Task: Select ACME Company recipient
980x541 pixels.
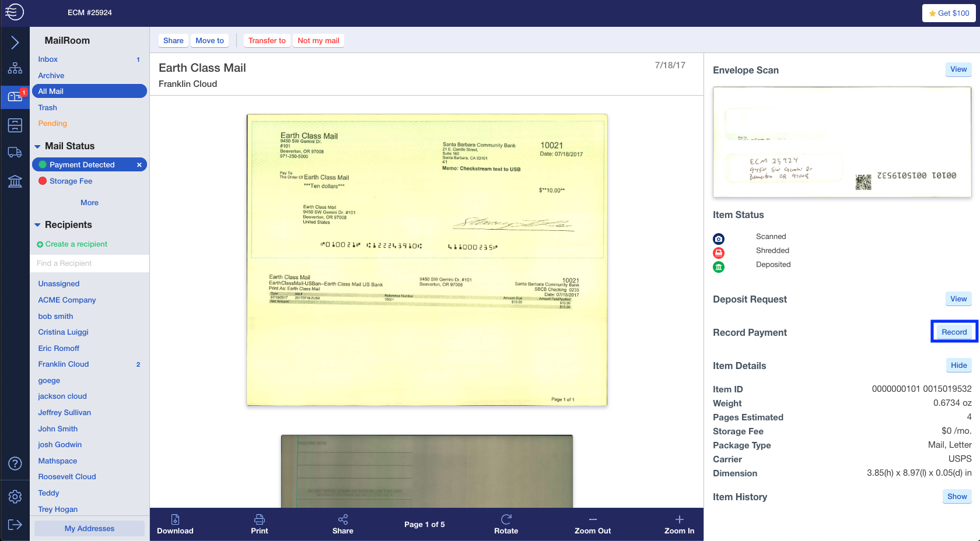Action: (x=67, y=300)
